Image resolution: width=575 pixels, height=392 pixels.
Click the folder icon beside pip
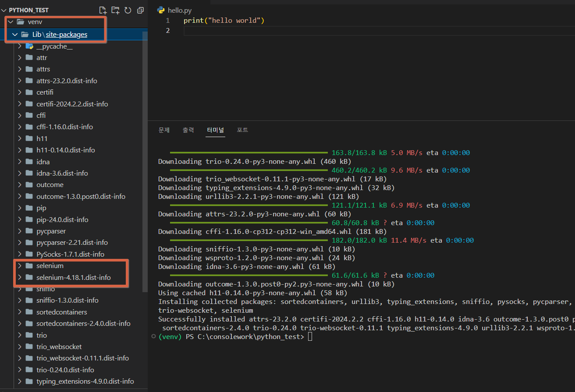point(29,208)
